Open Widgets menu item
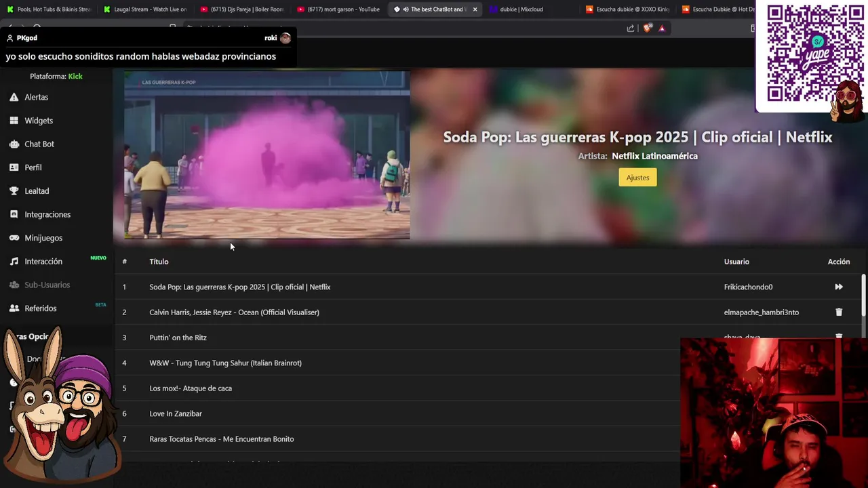Image resolution: width=868 pixels, height=488 pixels. coord(39,121)
